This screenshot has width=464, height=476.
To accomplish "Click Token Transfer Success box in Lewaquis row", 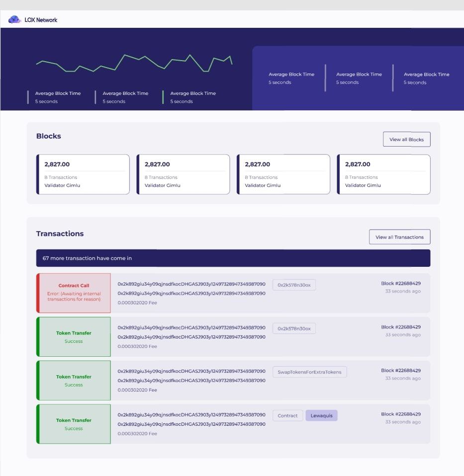I will 74,424.
